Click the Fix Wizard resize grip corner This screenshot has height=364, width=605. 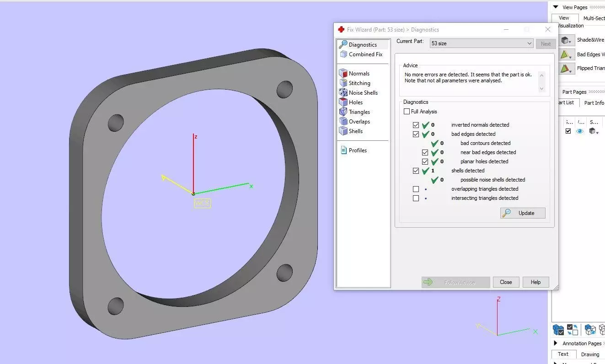556,288
